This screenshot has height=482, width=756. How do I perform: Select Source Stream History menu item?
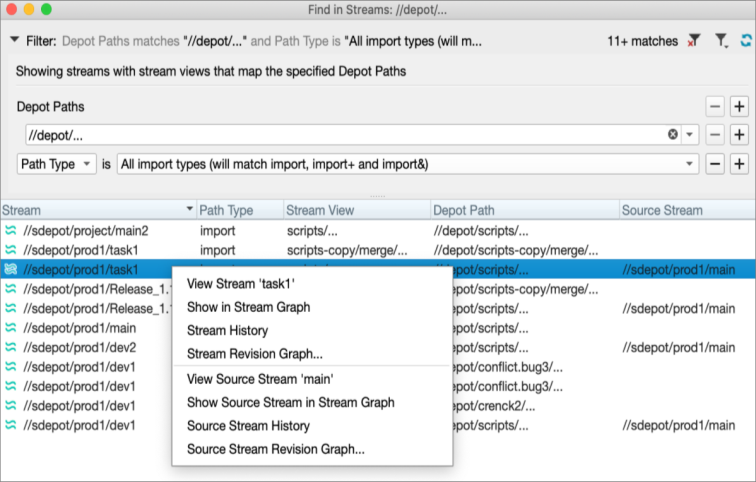pyautogui.click(x=248, y=426)
